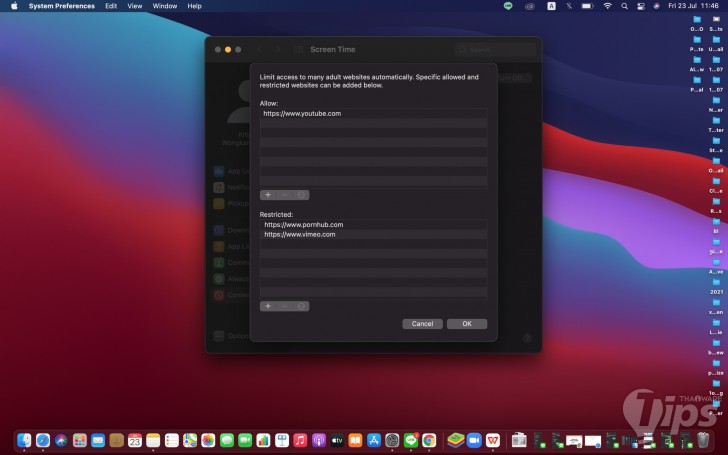Add a website to the Allow list
This screenshot has height=455, width=728.
click(x=268, y=195)
